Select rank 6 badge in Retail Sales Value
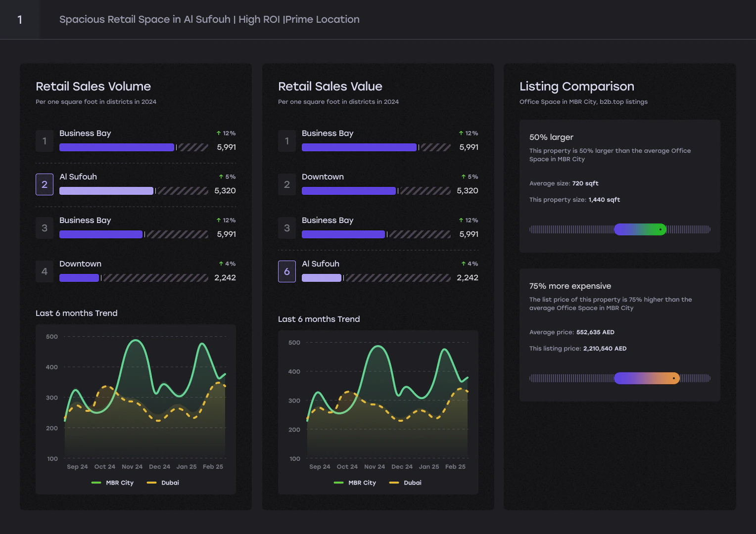 pyautogui.click(x=287, y=271)
